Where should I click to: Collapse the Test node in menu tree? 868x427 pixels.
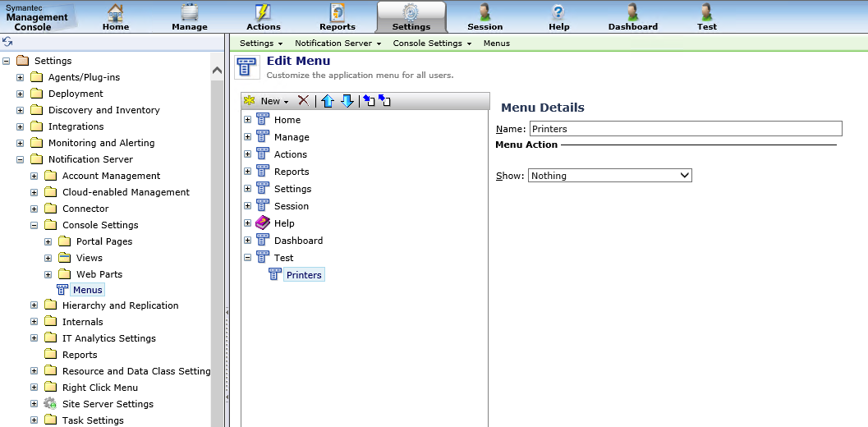[x=247, y=257]
